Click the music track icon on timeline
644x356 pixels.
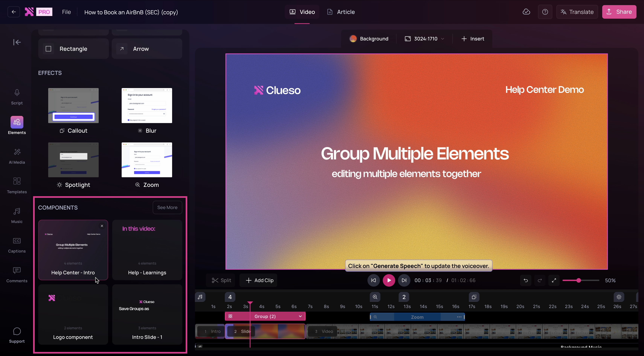click(x=200, y=297)
